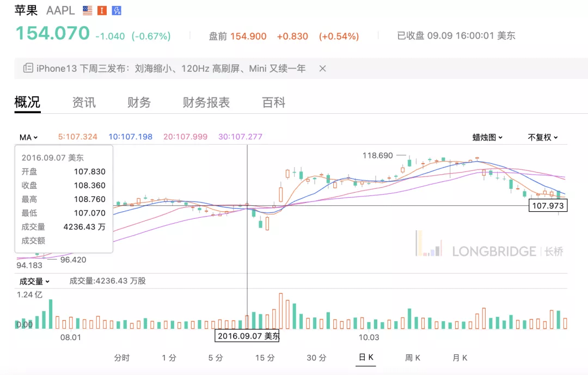Image resolution: width=588 pixels, height=375 pixels.
Task: Click the MA 30:107.277 legend value
Action: (x=241, y=137)
